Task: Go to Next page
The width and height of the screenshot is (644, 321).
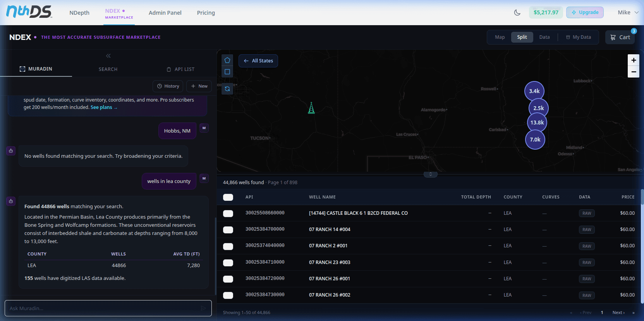Action: 618,312
